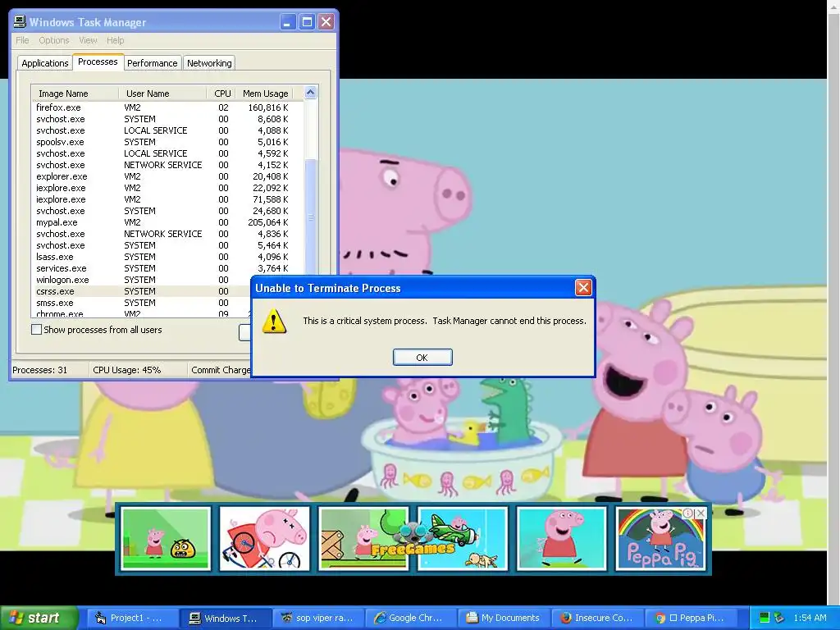Click the system tray icon beside the clock

click(x=779, y=618)
